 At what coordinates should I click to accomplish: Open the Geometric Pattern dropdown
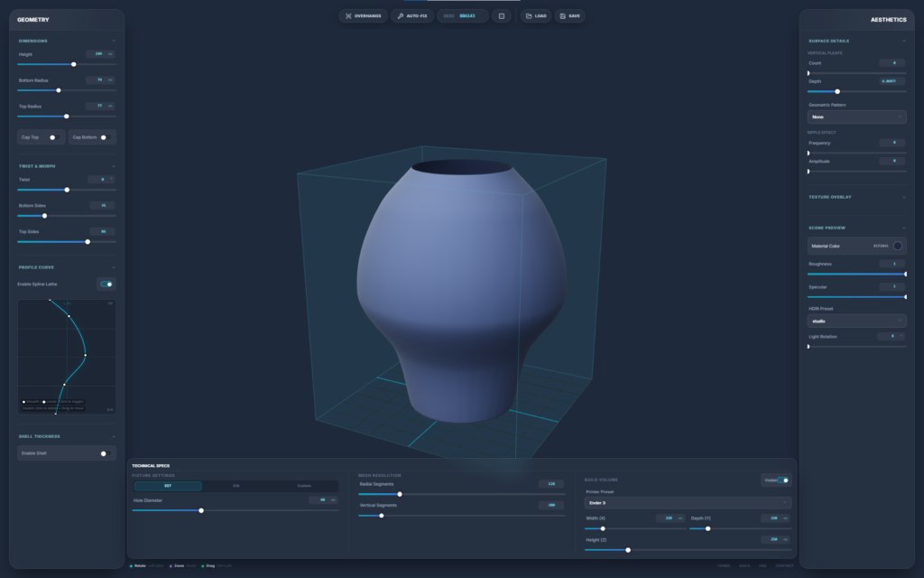click(856, 117)
